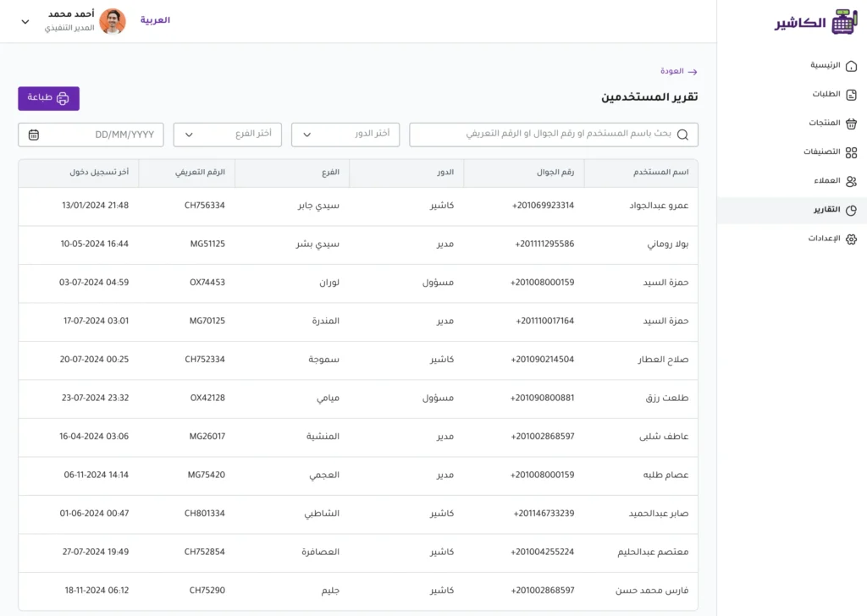The height and width of the screenshot is (616, 867).
Task: Click login time 17-07-2024 03:01
Action: [x=97, y=321]
